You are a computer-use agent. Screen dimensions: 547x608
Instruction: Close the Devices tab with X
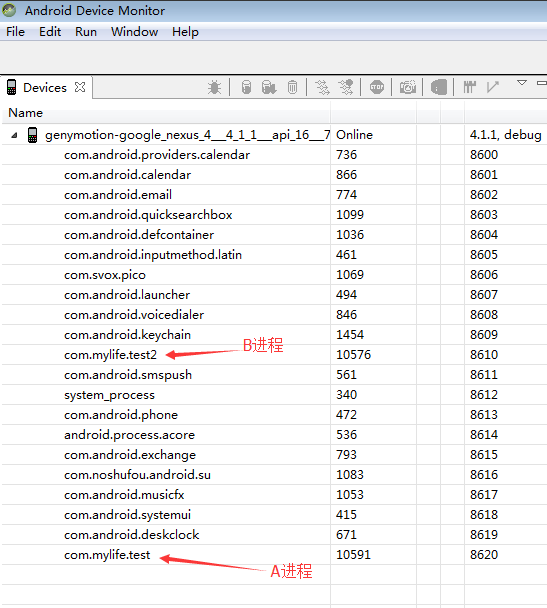pyautogui.click(x=80, y=87)
